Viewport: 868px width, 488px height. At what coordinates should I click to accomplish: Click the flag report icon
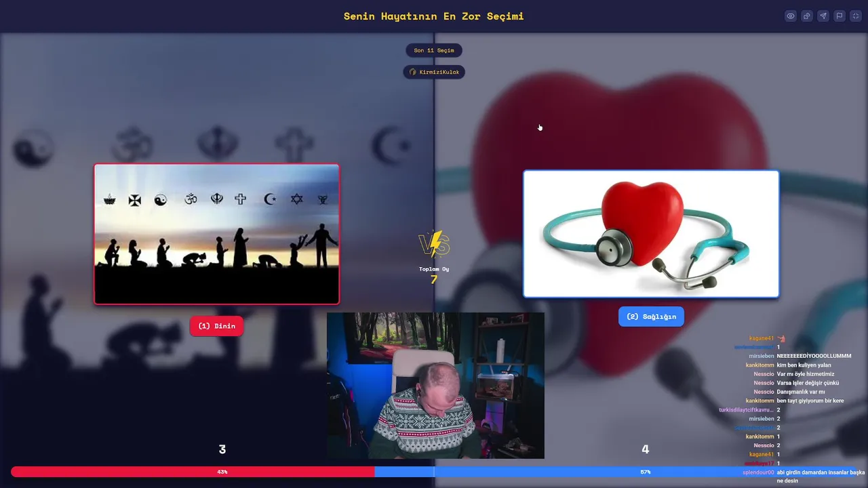click(x=840, y=16)
